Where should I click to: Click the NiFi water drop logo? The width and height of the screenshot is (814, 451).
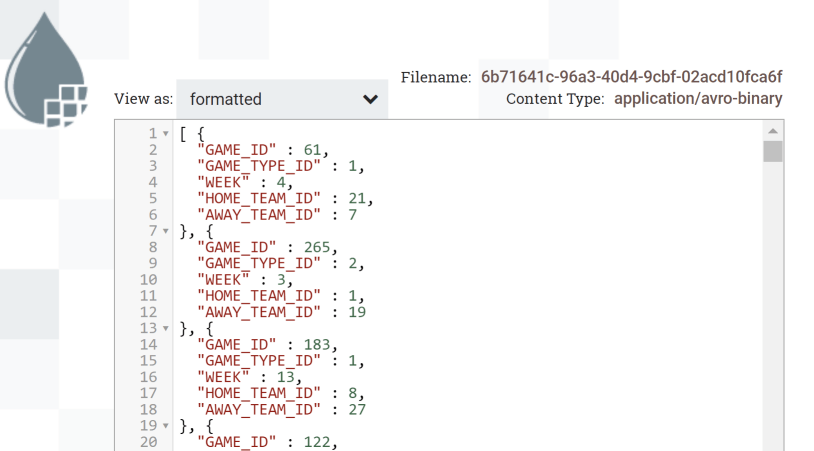coord(46,70)
